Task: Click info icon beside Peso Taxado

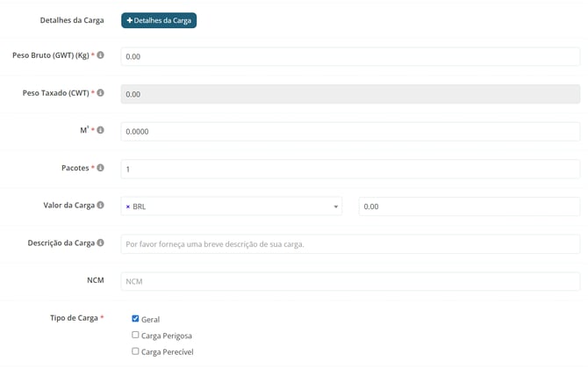Action: pyautogui.click(x=101, y=93)
